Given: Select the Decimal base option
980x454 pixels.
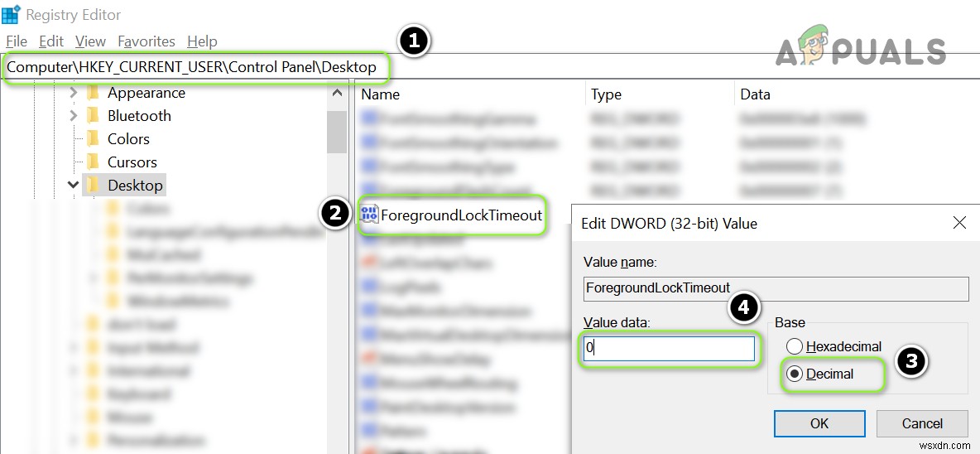Looking at the screenshot, I should (x=820, y=374).
